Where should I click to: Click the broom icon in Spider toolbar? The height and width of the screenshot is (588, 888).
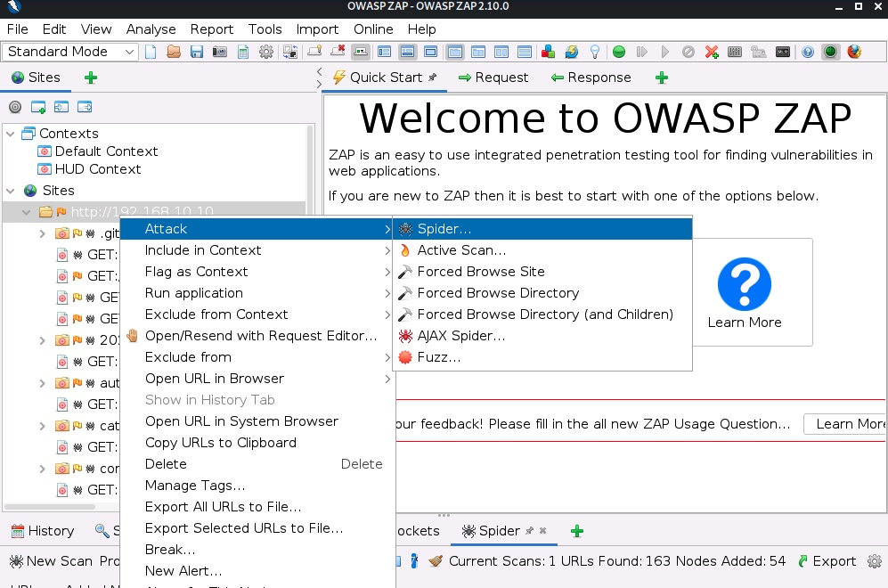[436, 561]
